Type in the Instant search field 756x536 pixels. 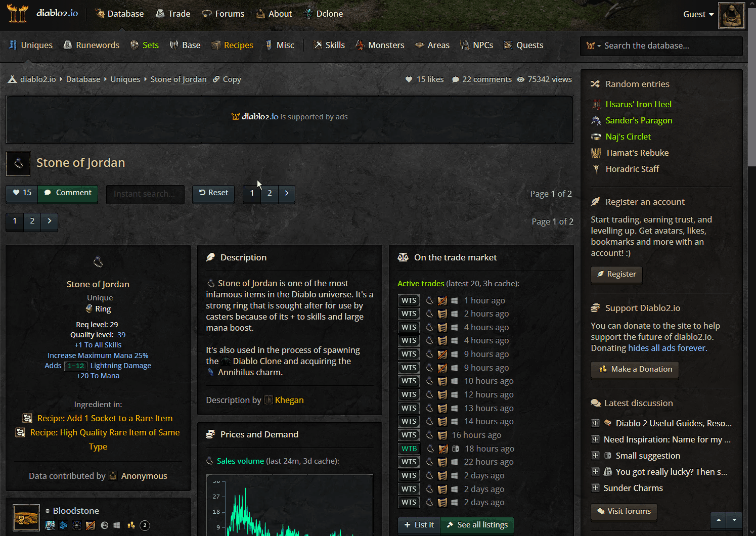tap(145, 194)
